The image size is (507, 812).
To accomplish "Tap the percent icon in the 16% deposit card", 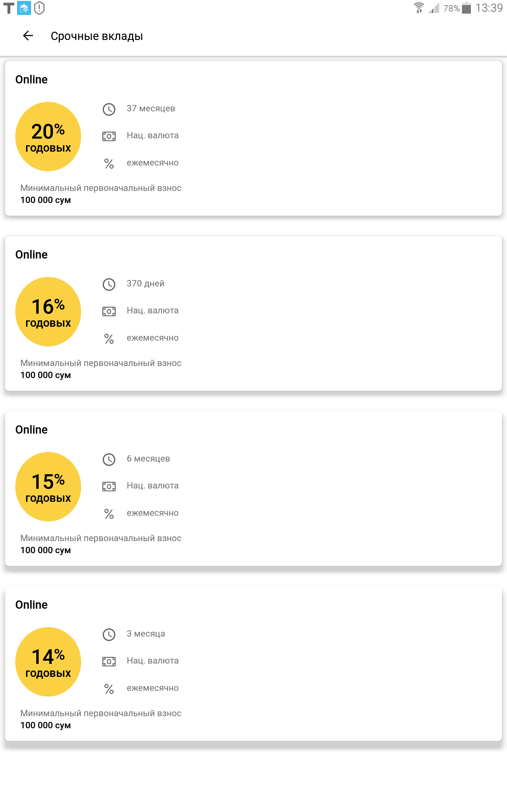I will tap(109, 339).
